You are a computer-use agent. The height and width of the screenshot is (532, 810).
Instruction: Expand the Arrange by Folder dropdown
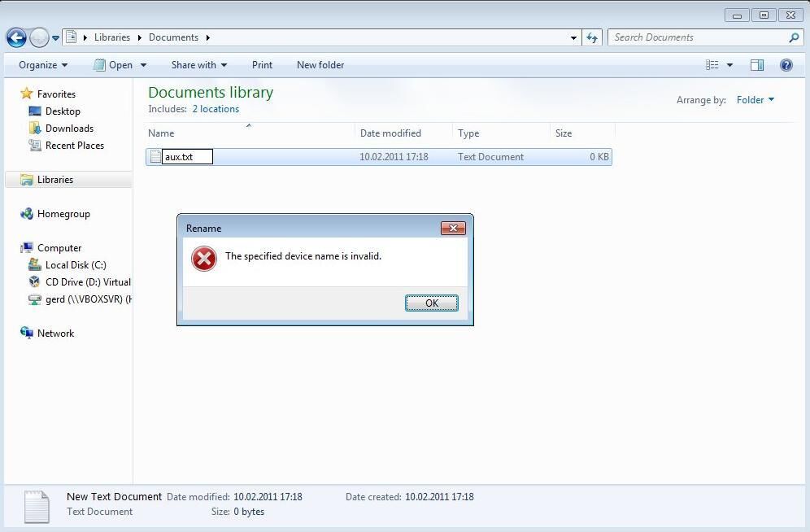click(756, 100)
